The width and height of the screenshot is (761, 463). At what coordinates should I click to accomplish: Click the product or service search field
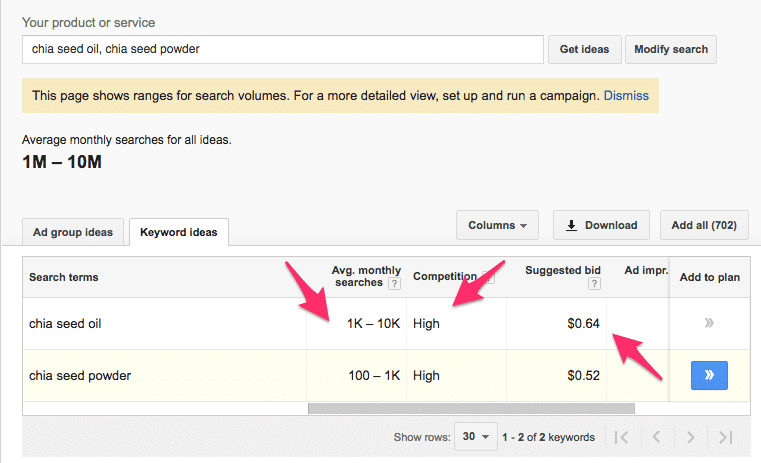pyautogui.click(x=282, y=49)
